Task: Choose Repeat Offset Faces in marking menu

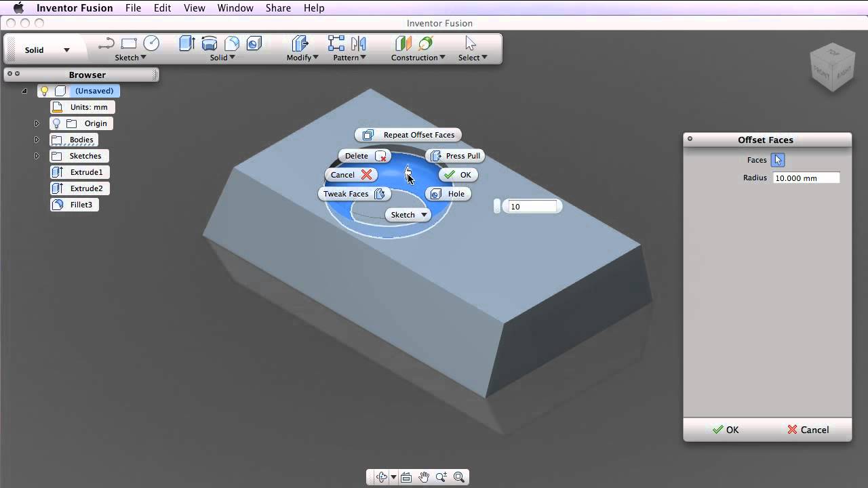Action: pos(408,135)
